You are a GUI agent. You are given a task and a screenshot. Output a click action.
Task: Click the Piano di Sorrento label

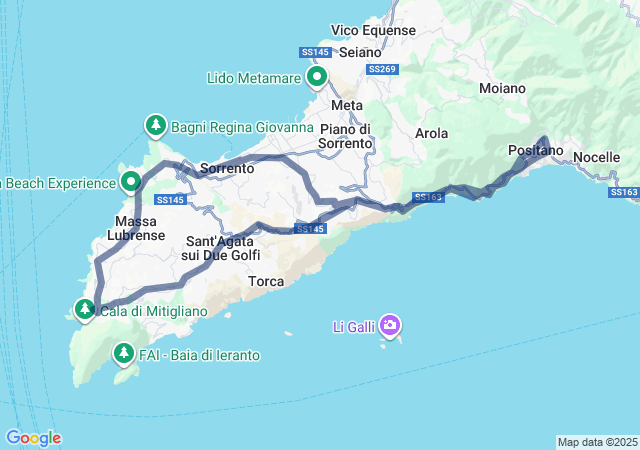(345, 136)
